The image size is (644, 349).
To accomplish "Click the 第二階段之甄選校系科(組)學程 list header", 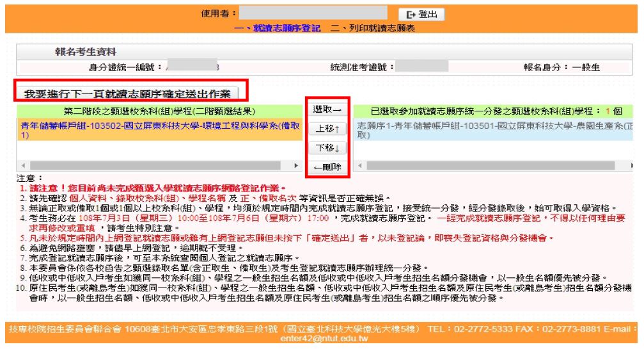I will (159, 111).
